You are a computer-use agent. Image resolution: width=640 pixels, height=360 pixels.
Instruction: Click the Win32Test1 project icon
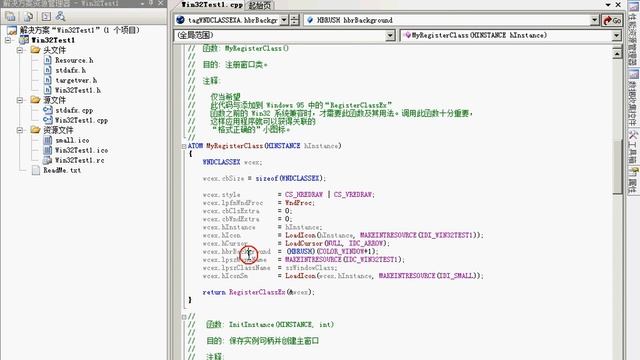click(24, 40)
